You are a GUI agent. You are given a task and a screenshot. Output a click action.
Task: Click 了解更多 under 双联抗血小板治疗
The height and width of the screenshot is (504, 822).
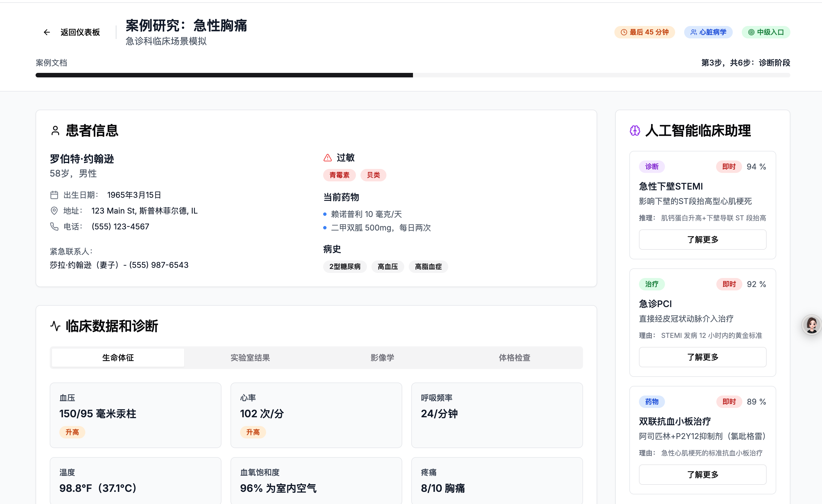point(702,474)
